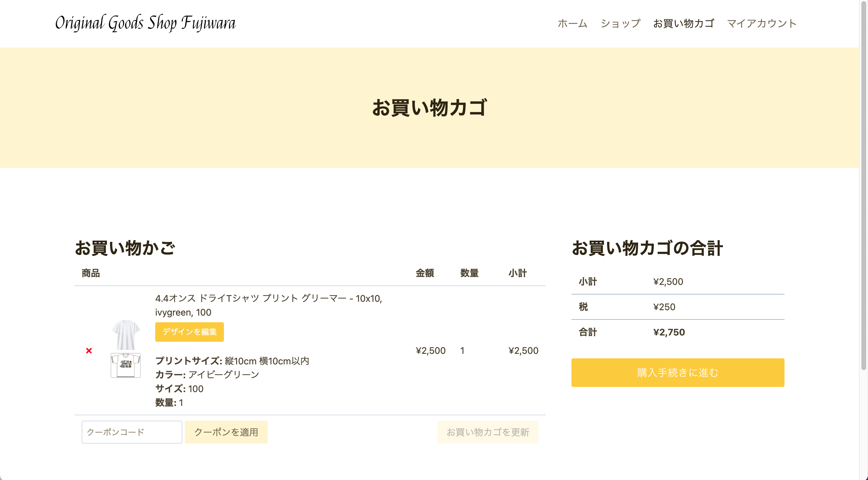Click the quantity value 1 in cart row
This screenshot has height=480, width=868.
tap(462, 351)
